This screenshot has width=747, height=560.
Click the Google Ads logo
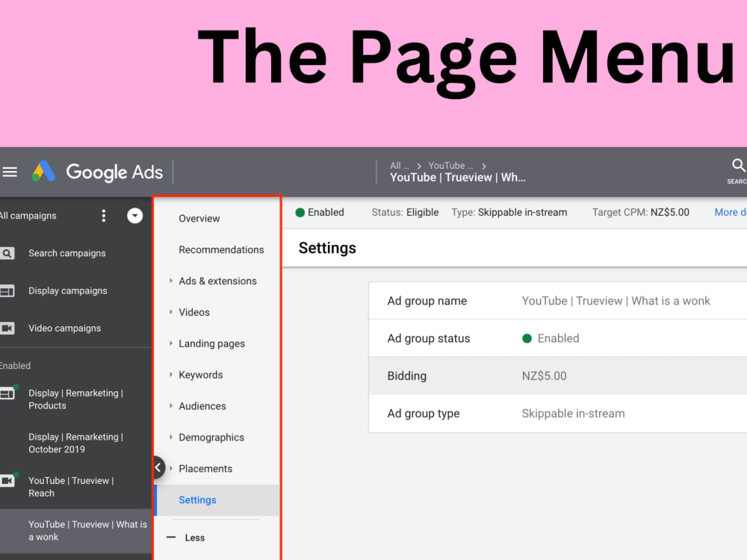pyautogui.click(x=98, y=172)
